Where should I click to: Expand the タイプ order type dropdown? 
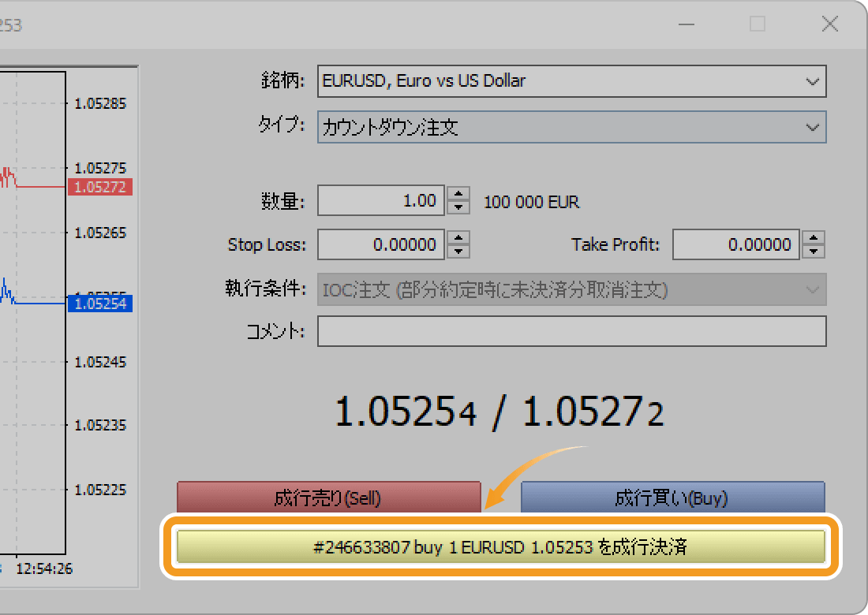click(571, 127)
